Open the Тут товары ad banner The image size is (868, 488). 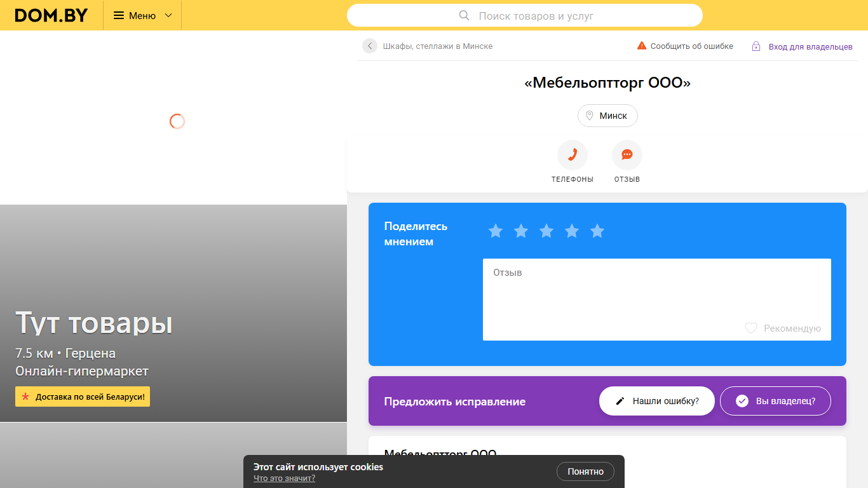tap(173, 313)
